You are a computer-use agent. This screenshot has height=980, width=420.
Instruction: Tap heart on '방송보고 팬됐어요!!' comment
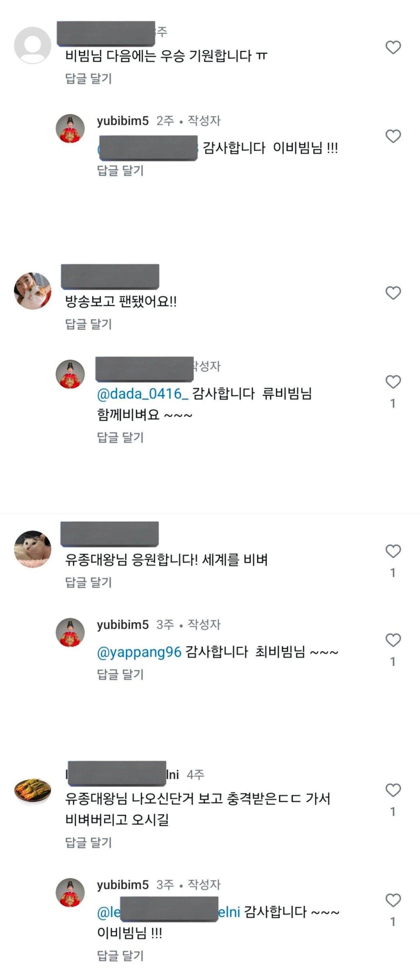point(393,293)
